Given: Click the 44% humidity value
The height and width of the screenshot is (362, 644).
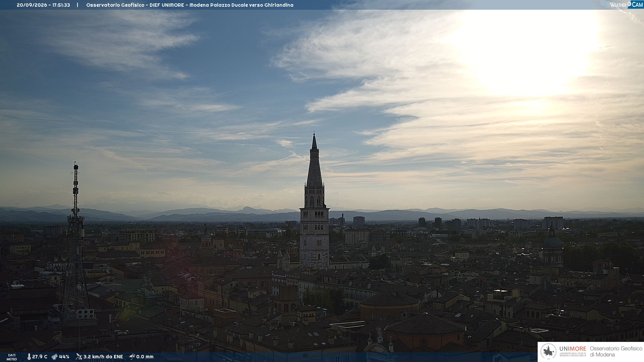Looking at the screenshot, I should point(64,357).
